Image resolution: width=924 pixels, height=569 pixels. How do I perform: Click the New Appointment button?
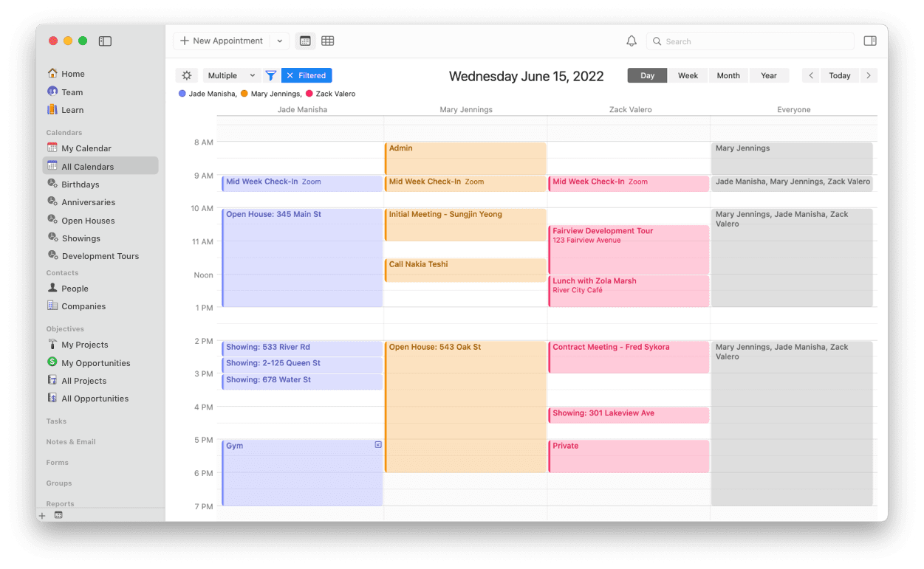222,41
